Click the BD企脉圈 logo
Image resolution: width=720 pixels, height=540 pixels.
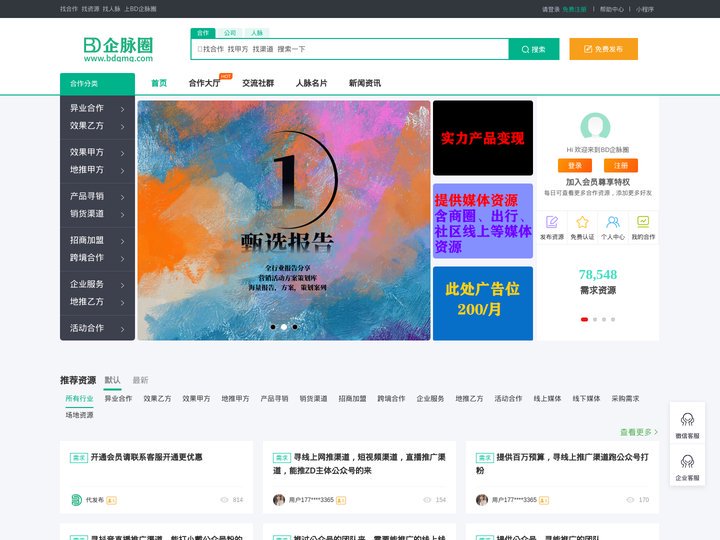pyautogui.click(x=118, y=50)
